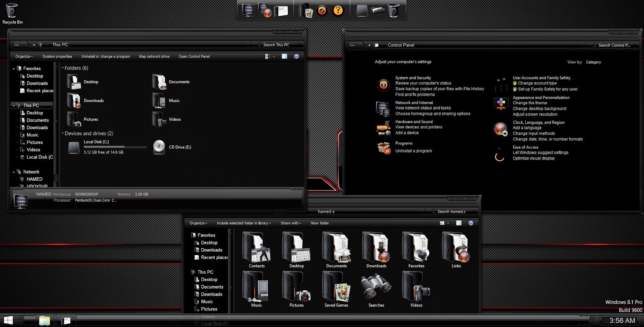Click the help icon in This PC toolbar

tap(297, 56)
